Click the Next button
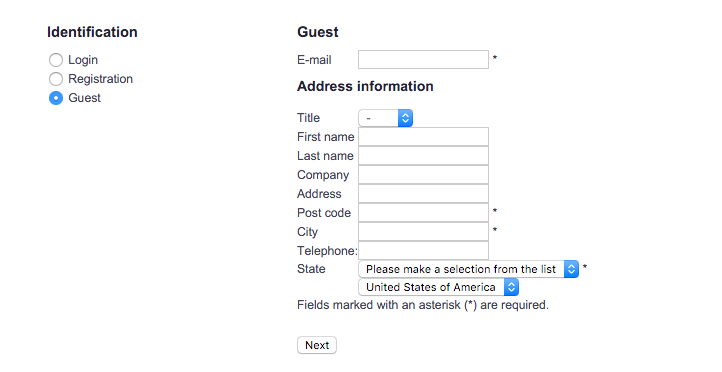 [x=317, y=345]
